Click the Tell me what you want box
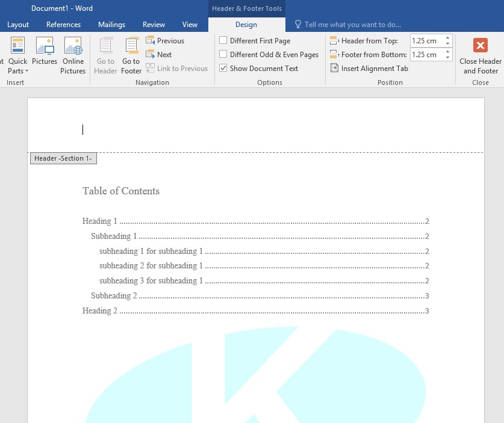 (353, 25)
